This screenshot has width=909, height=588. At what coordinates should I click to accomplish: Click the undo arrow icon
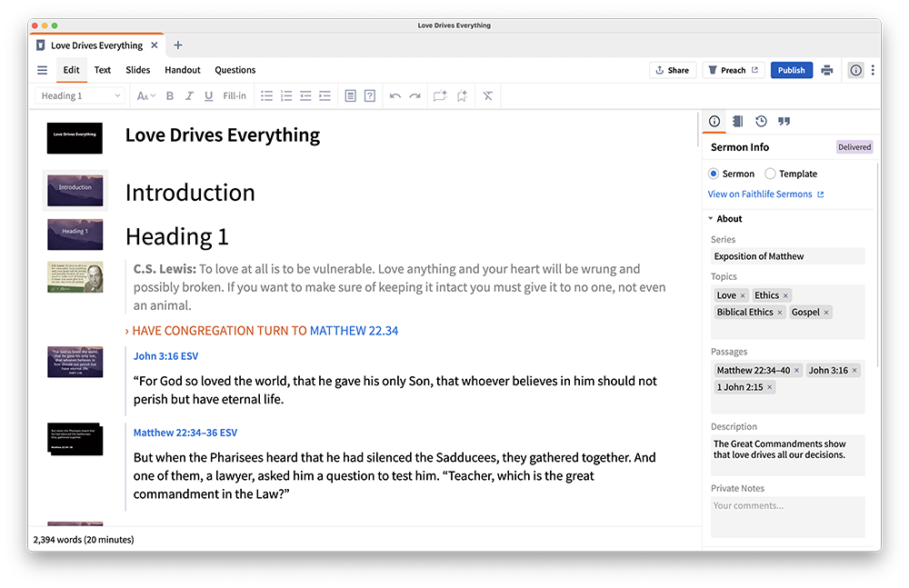(x=395, y=96)
